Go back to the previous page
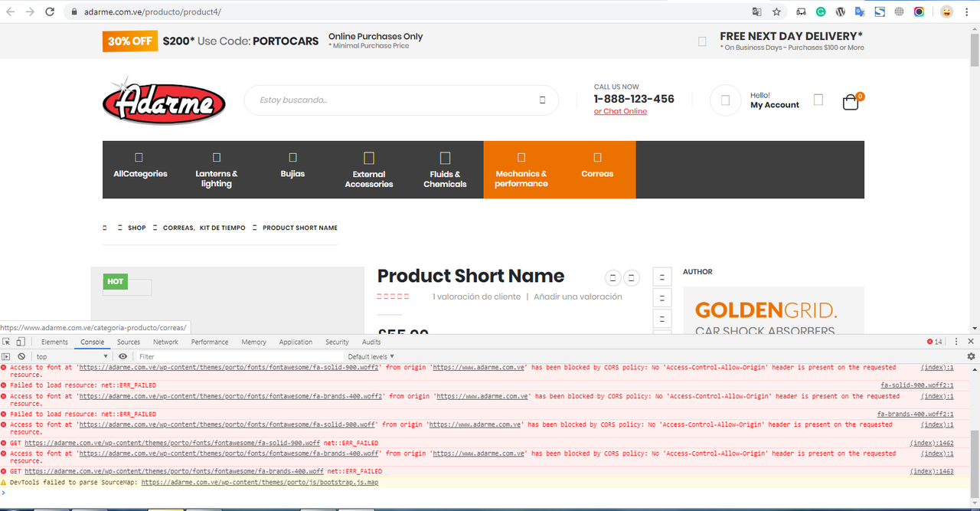Viewport: 980px width, 511px height. coord(11,11)
